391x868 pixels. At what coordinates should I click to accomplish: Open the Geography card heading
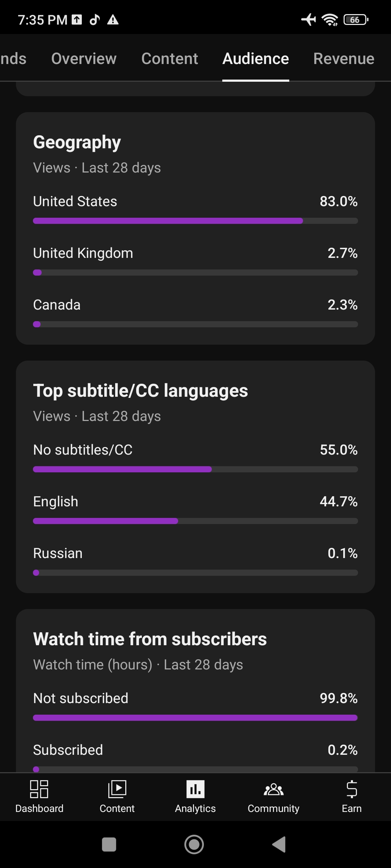click(77, 142)
